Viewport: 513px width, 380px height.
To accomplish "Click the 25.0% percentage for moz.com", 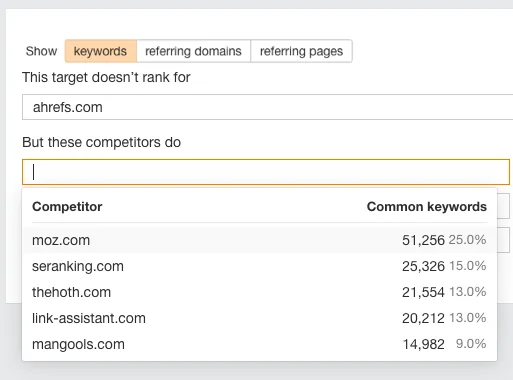I will tap(467, 240).
